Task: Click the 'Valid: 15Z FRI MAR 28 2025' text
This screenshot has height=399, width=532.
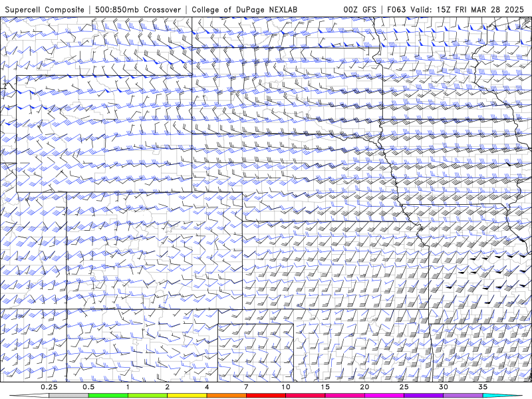Action: [467, 9]
